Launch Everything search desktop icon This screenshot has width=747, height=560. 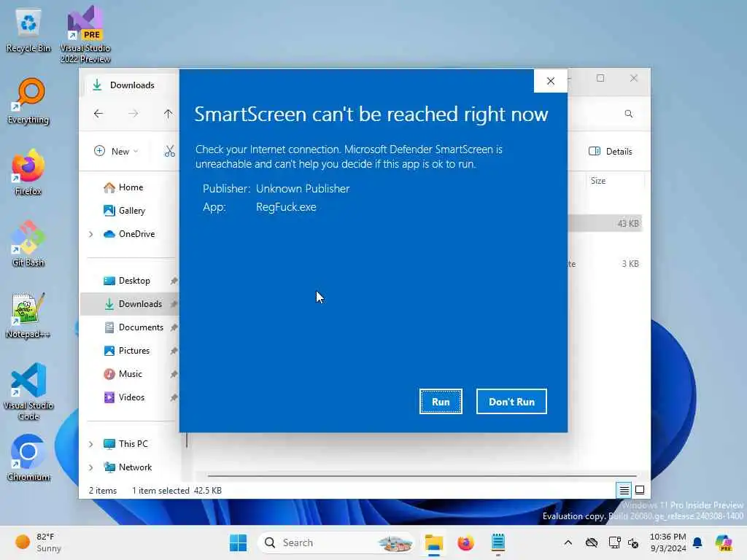click(x=28, y=101)
